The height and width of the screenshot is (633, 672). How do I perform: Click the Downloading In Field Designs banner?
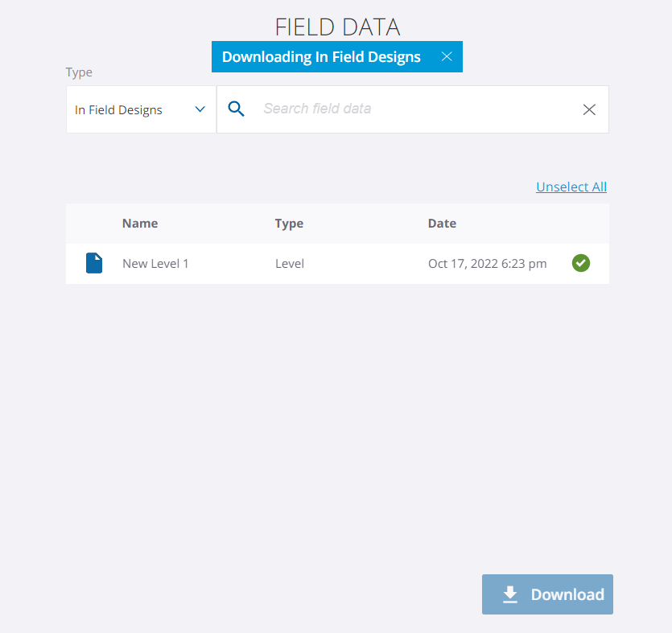pos(321,57)
